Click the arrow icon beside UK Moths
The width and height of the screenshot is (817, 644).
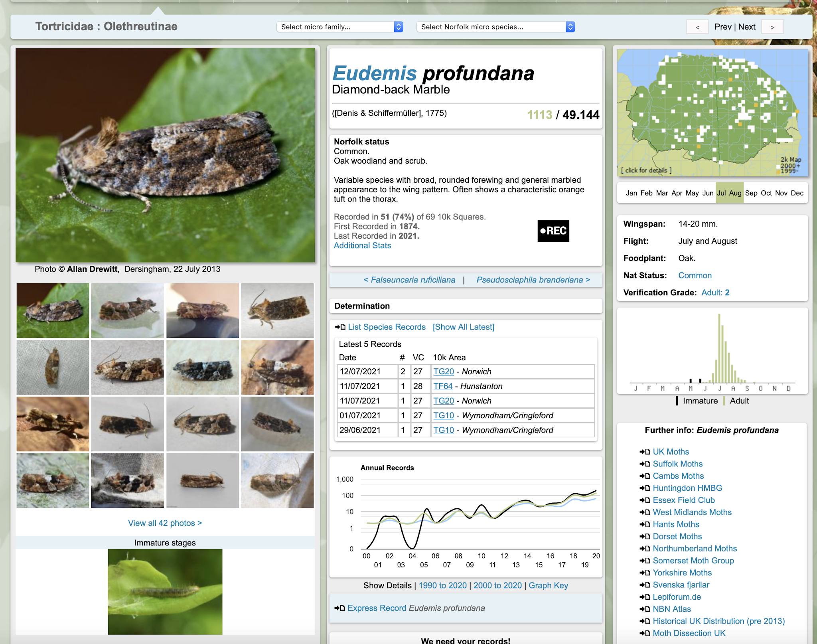645,452
